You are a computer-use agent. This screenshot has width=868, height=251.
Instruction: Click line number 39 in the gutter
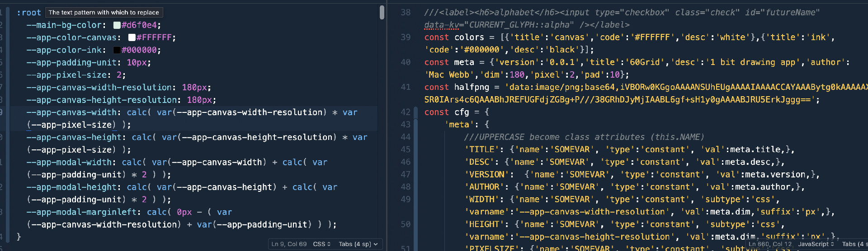406,37
